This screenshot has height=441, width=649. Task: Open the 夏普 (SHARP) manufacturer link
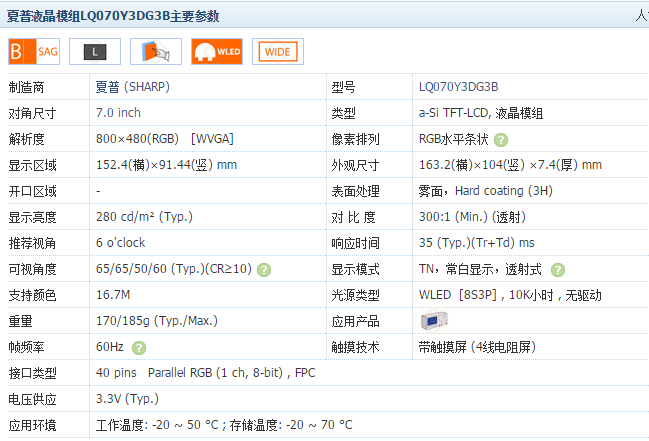click(x=132, y=87)
